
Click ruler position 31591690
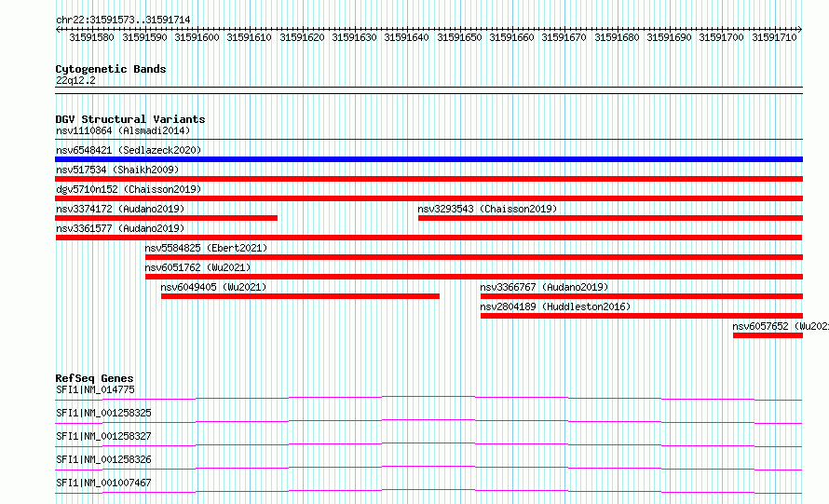coord(670,37)
